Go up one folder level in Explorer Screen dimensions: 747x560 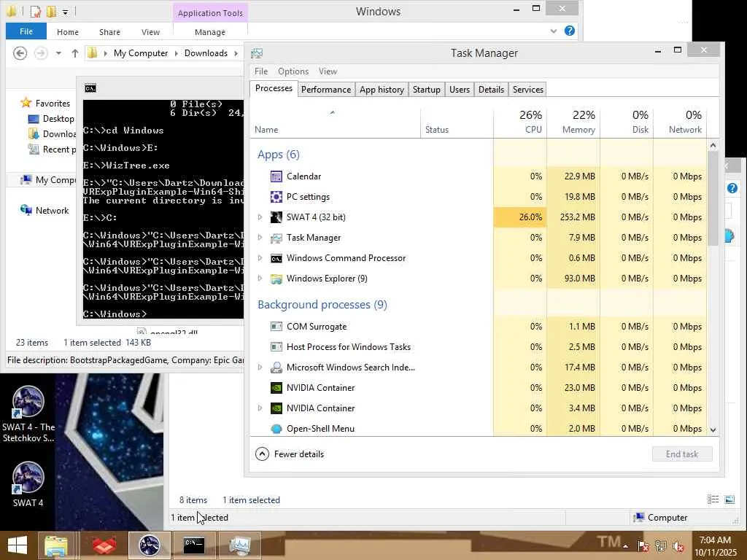pyautogui.click(x=75, y=52)
